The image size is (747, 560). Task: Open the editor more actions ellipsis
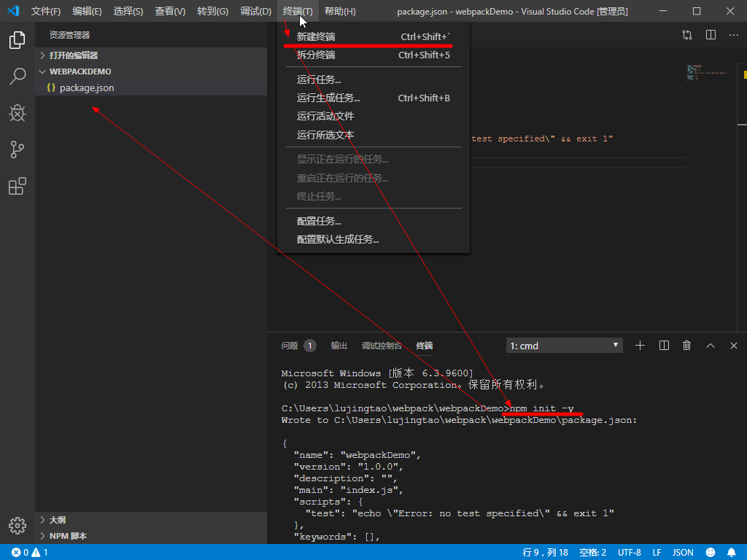pyautogui.click(x=734, y=35)
